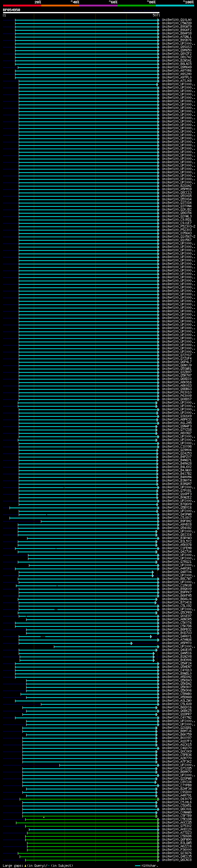Open hit UniRef100_A9VBI8
This screenshot has width=197, height=868.
pyautogui.click(x=176, y=524)
